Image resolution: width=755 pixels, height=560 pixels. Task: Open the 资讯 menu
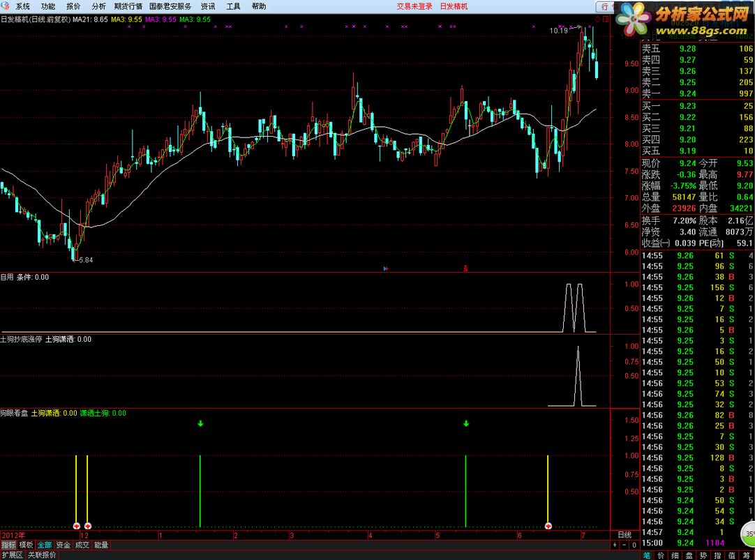click(208, 6)
